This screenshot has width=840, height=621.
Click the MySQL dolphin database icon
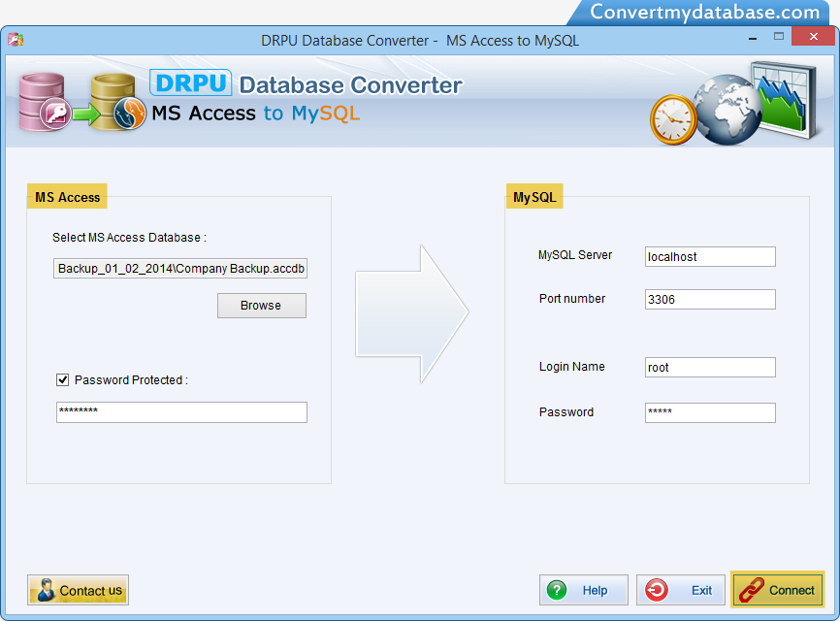coord(118,102)
